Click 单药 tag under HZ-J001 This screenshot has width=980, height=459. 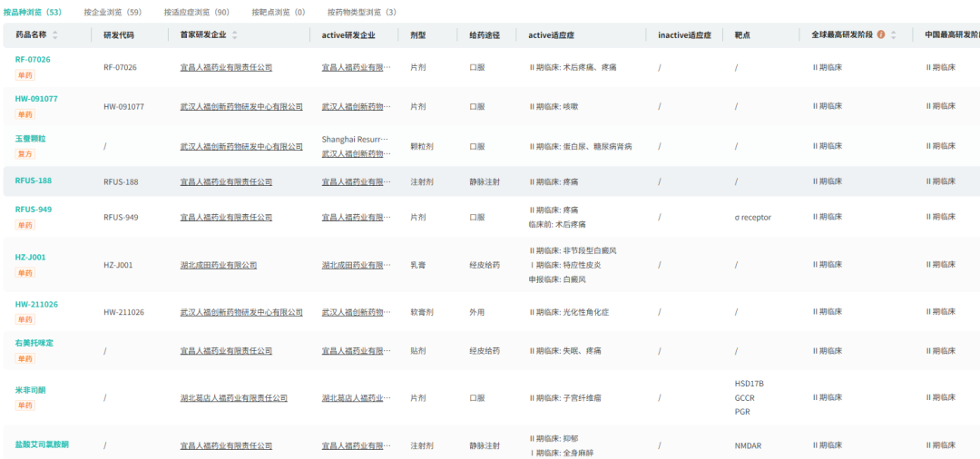(25, 273)
